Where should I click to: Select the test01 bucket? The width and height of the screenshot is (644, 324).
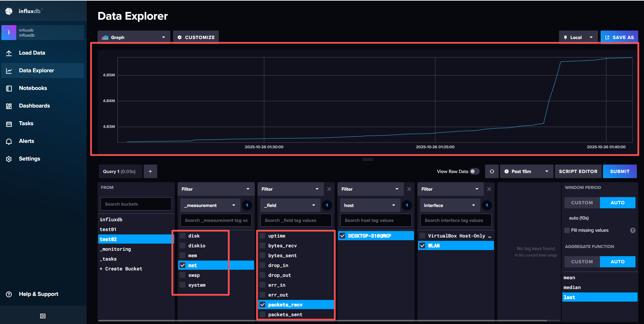point(108,229)
